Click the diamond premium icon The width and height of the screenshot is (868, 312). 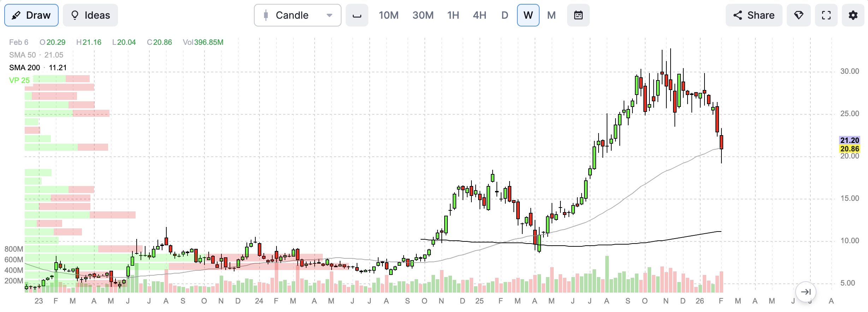(799, 15)
